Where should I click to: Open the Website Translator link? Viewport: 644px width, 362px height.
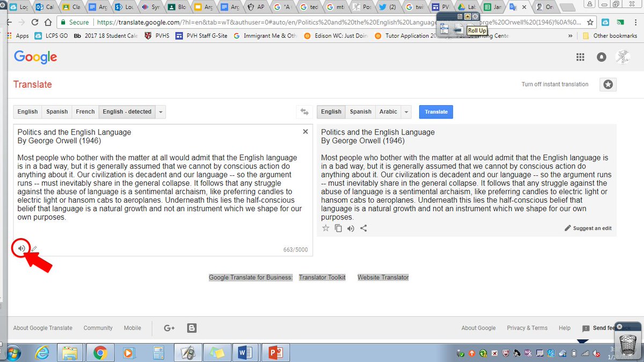click(x=383, y=277)
